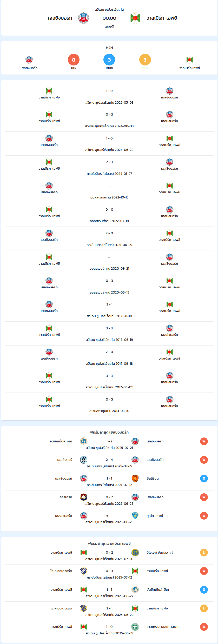
Task: Click the W badge on the ยูเมีย เอฟซี match
Action: (204, 516)
